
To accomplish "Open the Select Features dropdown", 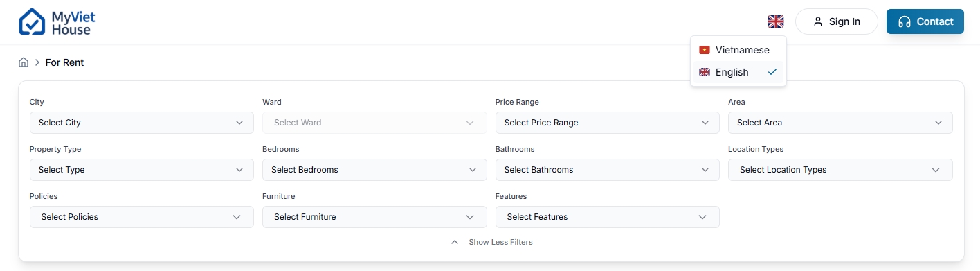I will click(x=607, y=217).
